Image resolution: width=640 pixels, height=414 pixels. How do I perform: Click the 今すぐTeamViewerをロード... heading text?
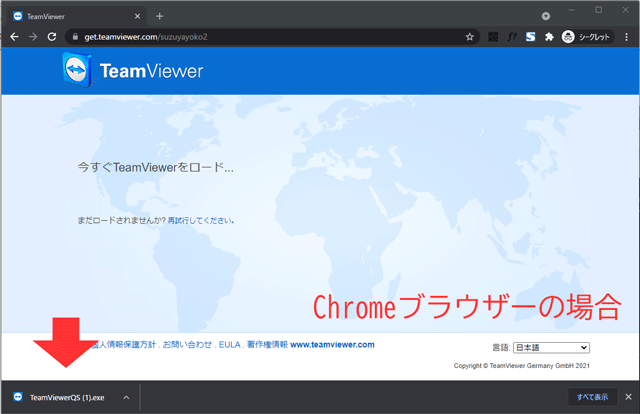[x=156, y=167]
